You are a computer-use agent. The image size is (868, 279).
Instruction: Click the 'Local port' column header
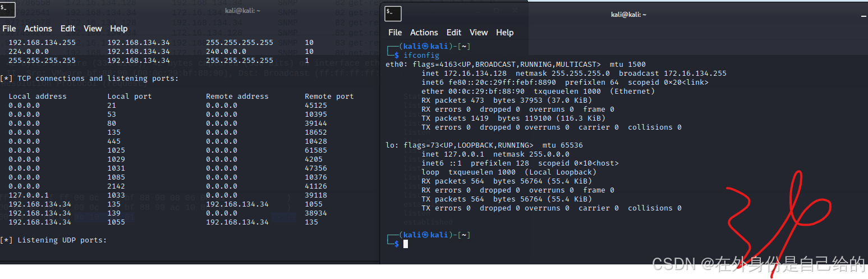[130, 96]
